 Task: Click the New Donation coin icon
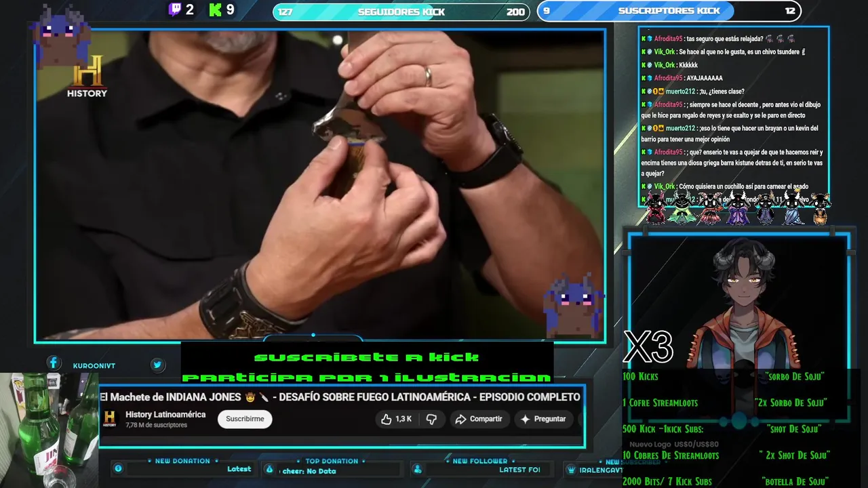pos(118,468)
